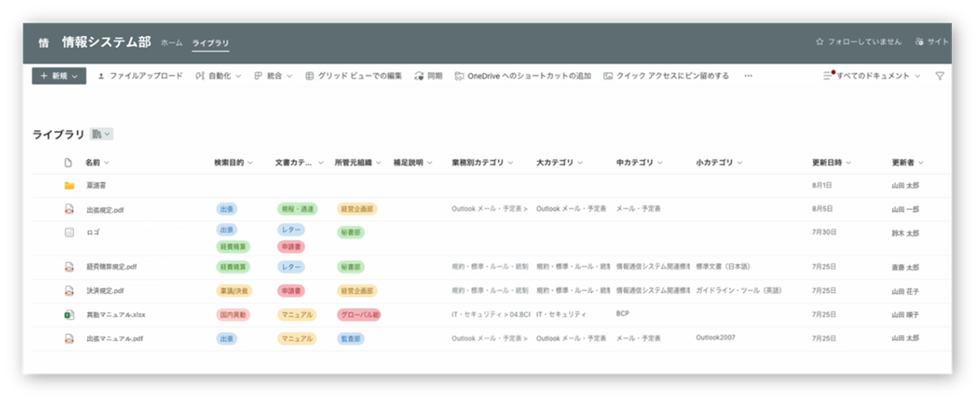Viewport: 980px width, 402px height.
Task: Click ファイルアップロード upload button
Action: tap(139, 76)
